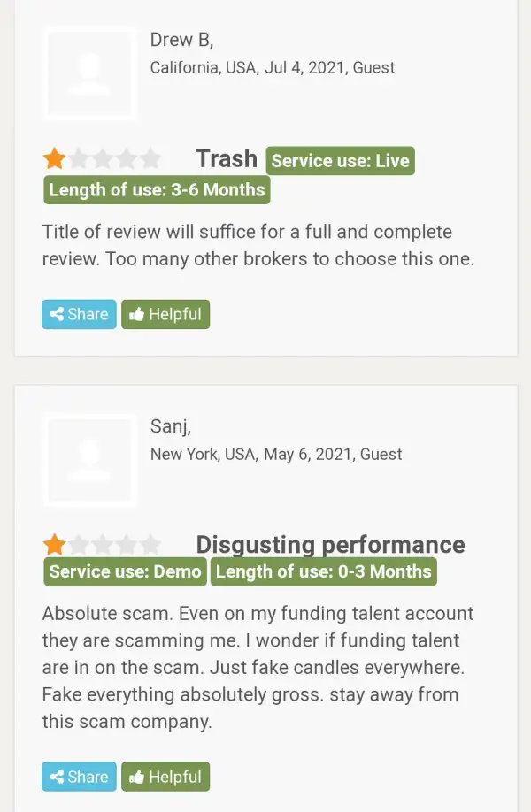Click the "Service use: Live" badge
The height and width of the screenshot is (812, 531).
(x=340, y=161)
